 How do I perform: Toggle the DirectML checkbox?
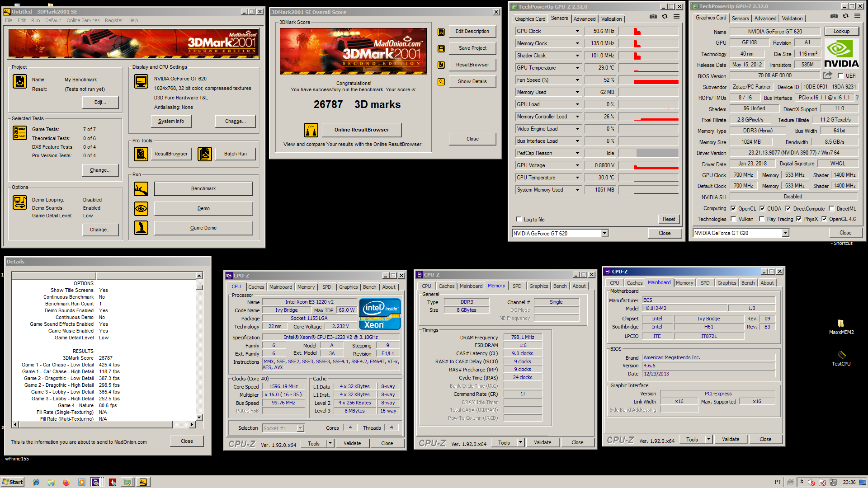[831, 209]
